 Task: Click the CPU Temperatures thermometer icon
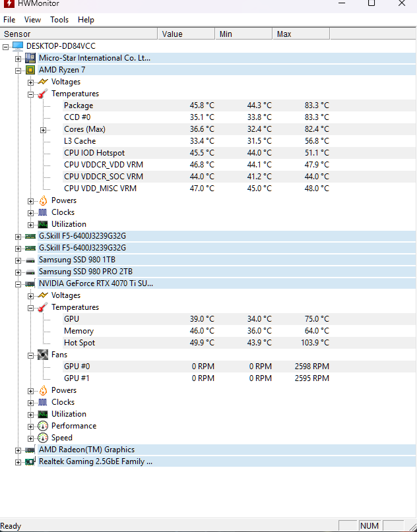pyautogui.click(x=43, y=94)
